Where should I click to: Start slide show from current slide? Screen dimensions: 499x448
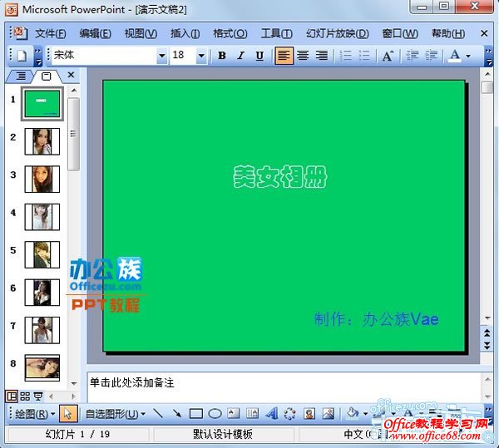[38, 396]
